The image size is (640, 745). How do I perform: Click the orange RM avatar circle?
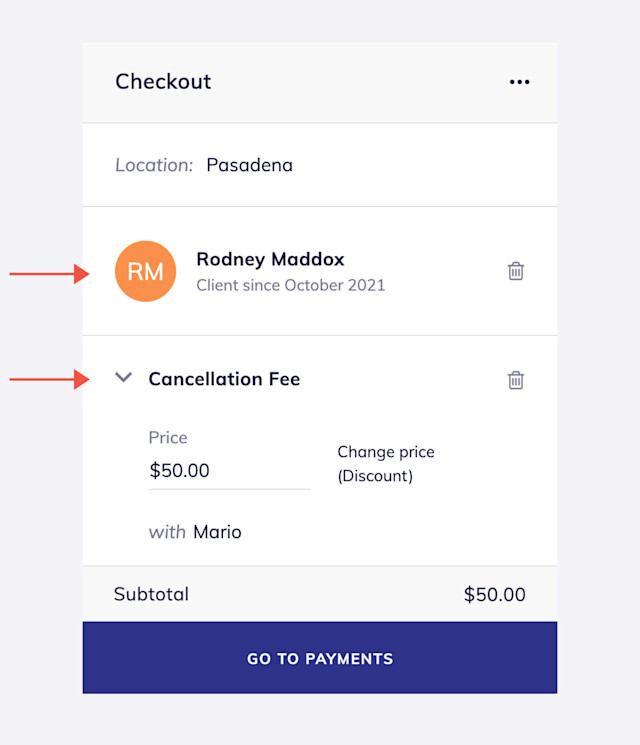145,271
